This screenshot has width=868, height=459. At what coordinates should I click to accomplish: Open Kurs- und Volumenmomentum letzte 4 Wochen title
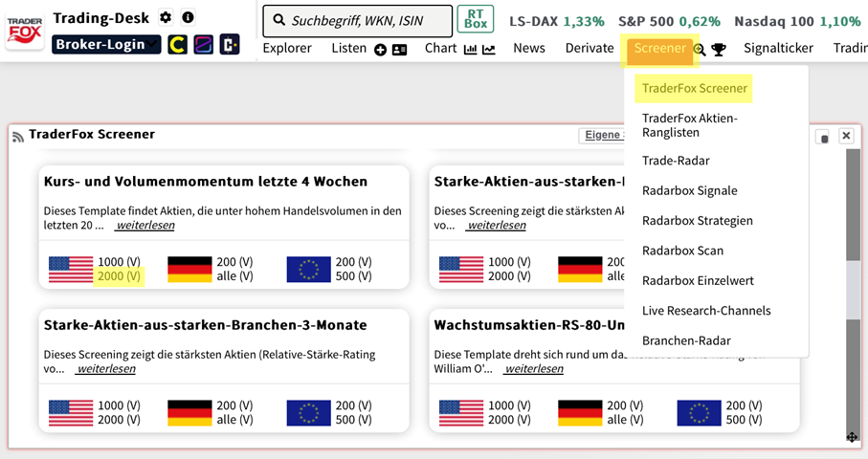pyautogui.click(x=206, y=182)
